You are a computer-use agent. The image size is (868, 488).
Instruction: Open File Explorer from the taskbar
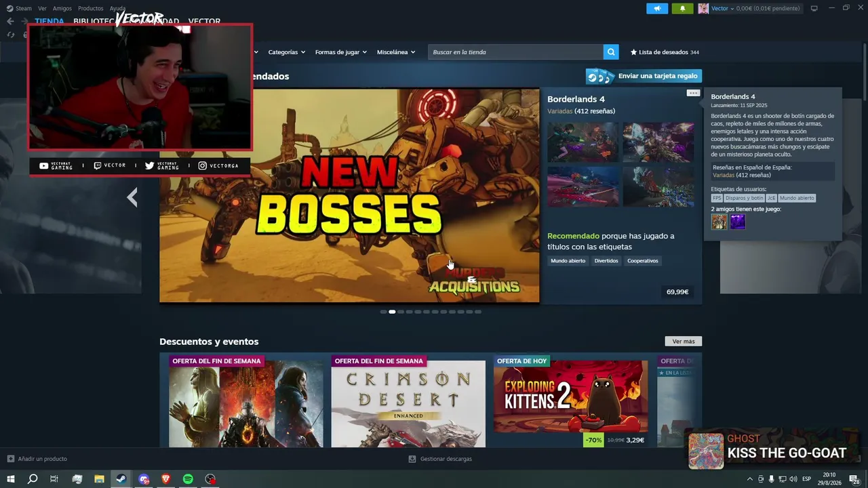[x=99, y=479]
